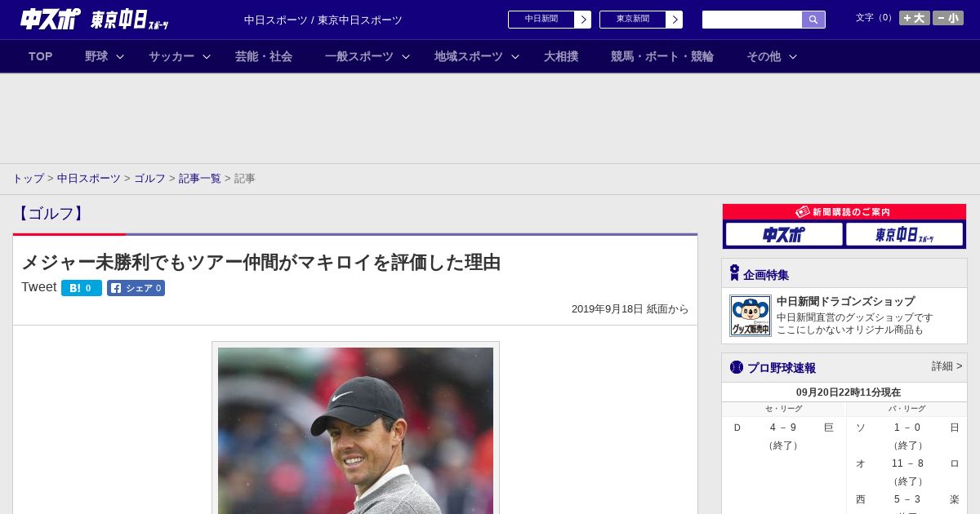This screenshot has width=980, height=514.
Task: Open その他 navigation menu
Action: 764,56
